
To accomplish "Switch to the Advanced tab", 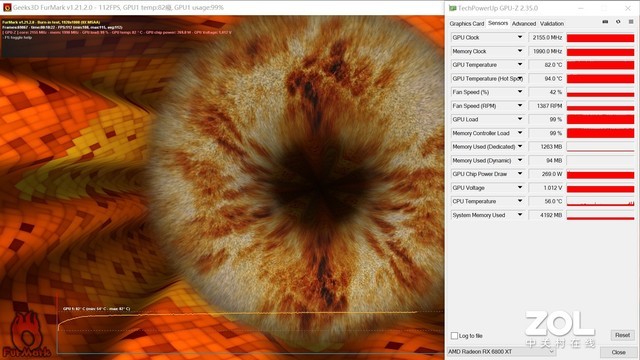I will coord(524,24).
